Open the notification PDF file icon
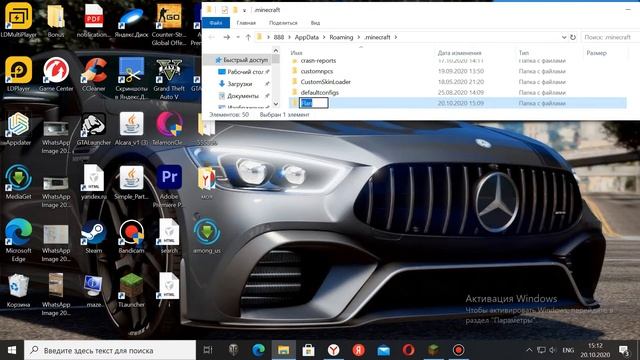The image size is (640, 360). click(x=94, y=20)
